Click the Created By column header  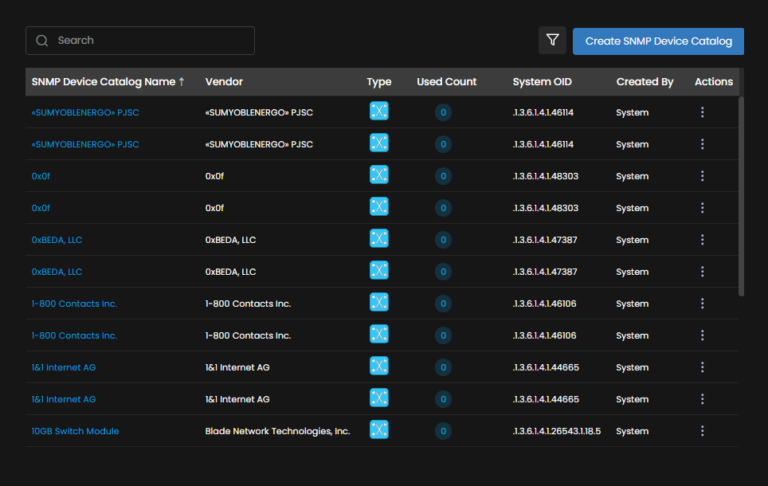[645, 82]
